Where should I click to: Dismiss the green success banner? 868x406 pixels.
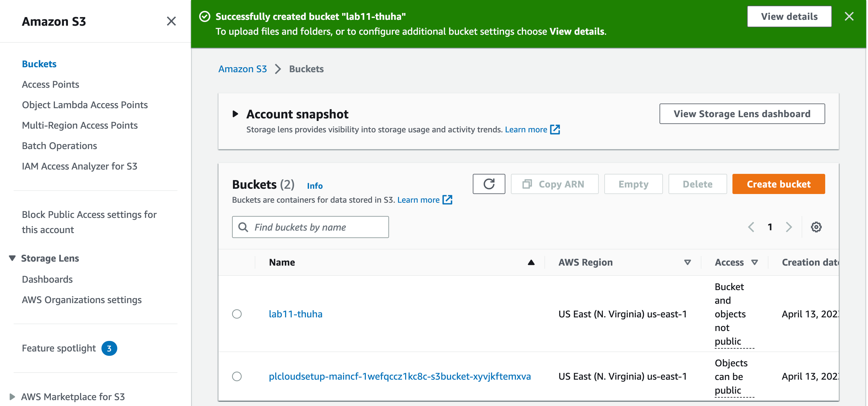click(x=849, y=16)
